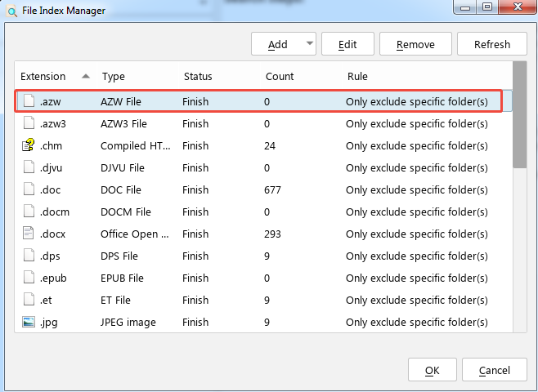The image size is (538, 392).
Task: Click the Status column header
Action: (x=198, y=77)
